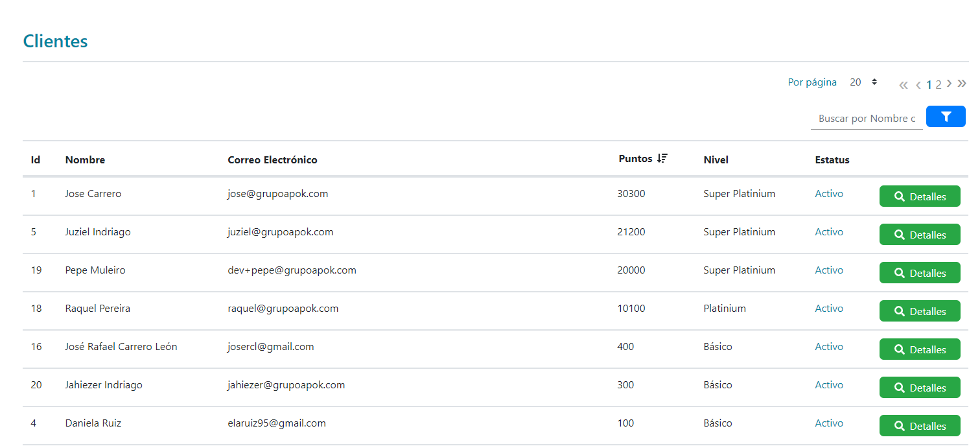Jump to first page with double-left arrows

point(904,84)
